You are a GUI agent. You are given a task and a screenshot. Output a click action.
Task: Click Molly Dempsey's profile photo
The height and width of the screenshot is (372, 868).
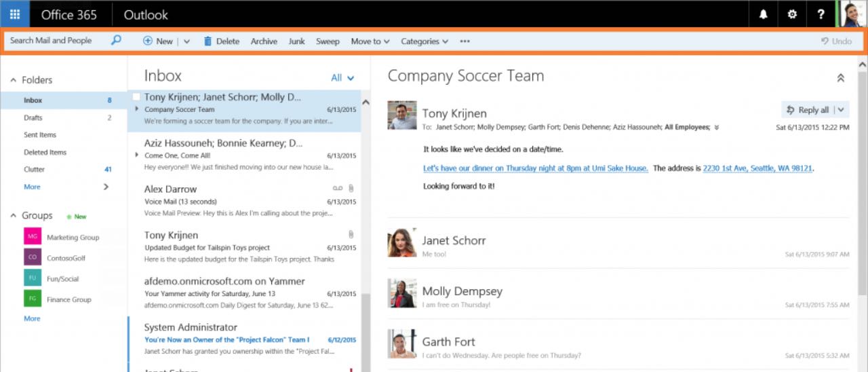pyautogui.click(x=401, y=293)
